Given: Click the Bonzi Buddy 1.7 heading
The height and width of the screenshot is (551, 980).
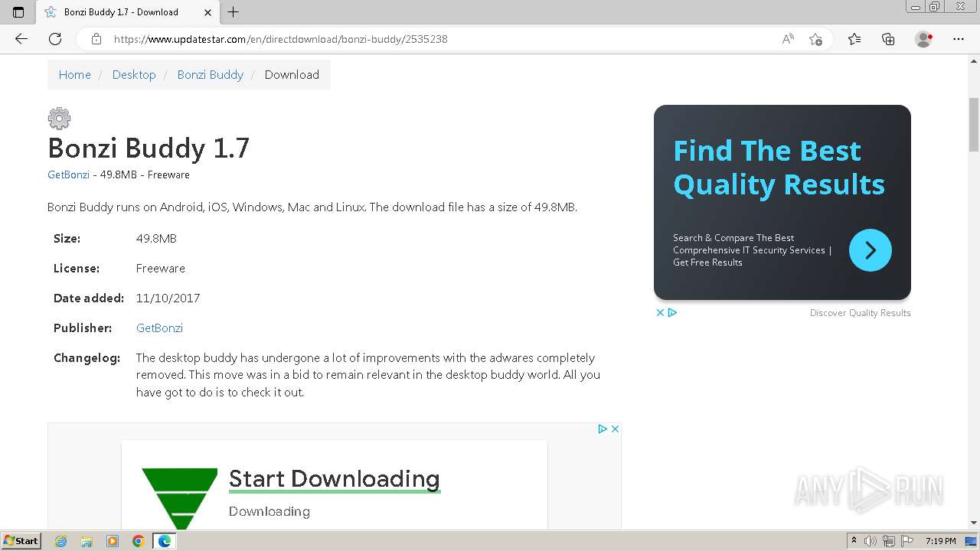Looking at the screenshot, I should (149, 148).
